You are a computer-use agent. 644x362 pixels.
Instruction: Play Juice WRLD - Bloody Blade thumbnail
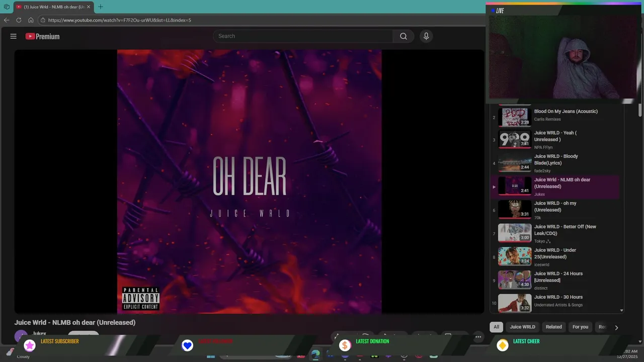[515, 163]
